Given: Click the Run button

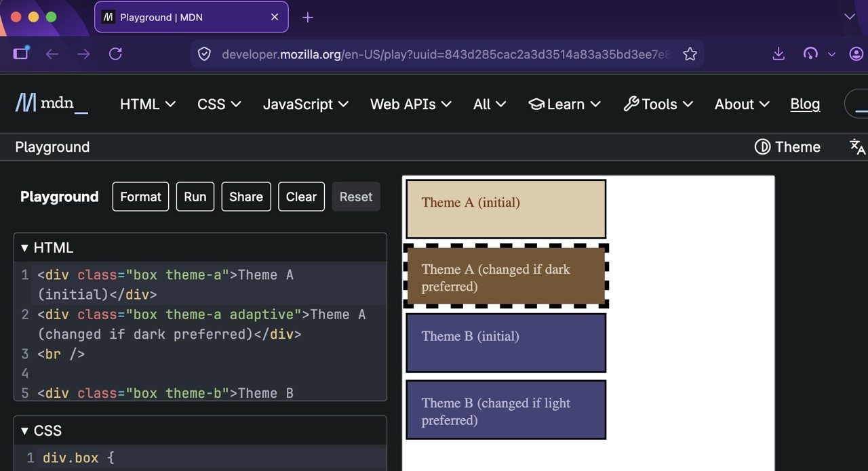Looking at the screenshot, I should pos(195,197).
